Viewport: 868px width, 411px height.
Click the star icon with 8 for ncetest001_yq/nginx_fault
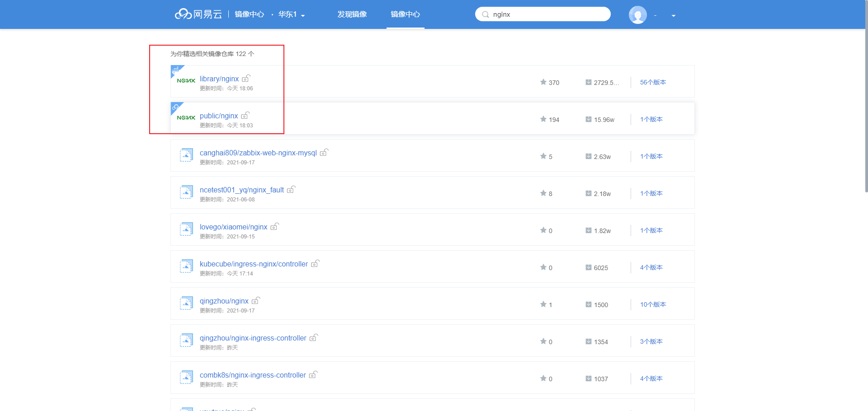[x=543, y=193]
